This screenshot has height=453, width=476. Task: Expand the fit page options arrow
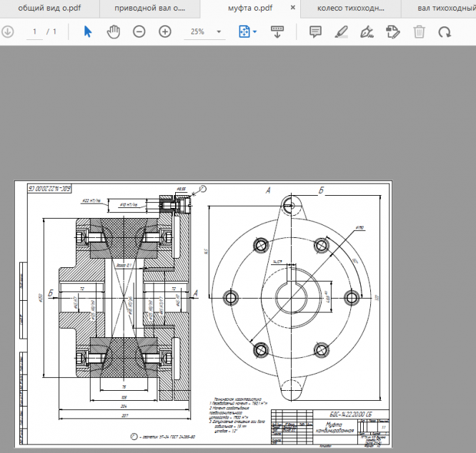coord(255,32)
